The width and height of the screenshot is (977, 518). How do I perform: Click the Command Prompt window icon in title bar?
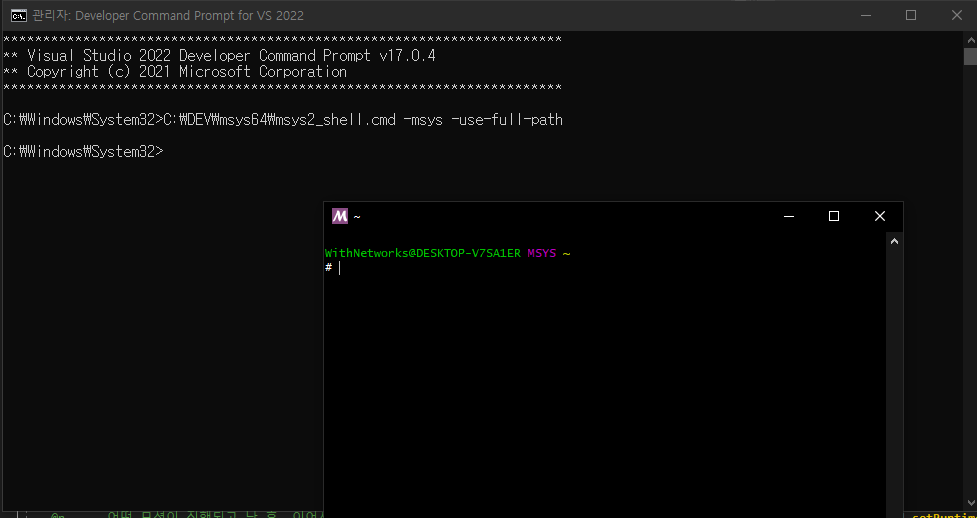[19, 16]
